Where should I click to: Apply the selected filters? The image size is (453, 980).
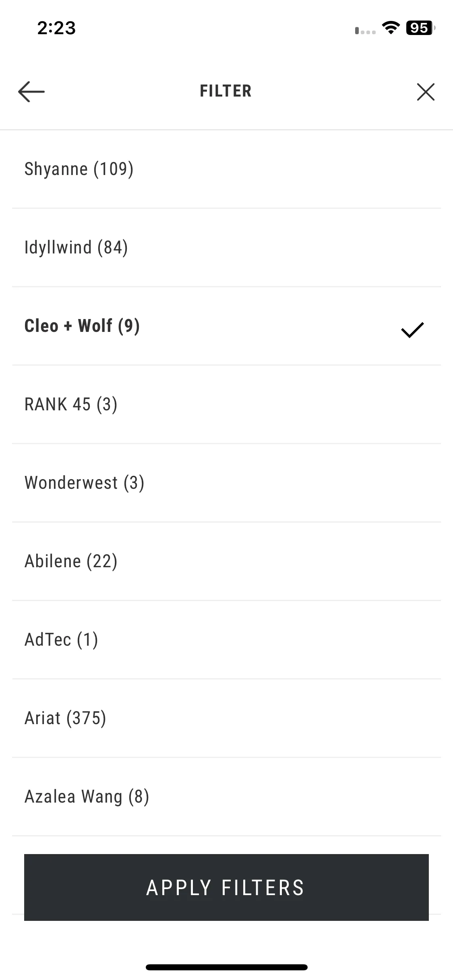click(x=226, y=887)
